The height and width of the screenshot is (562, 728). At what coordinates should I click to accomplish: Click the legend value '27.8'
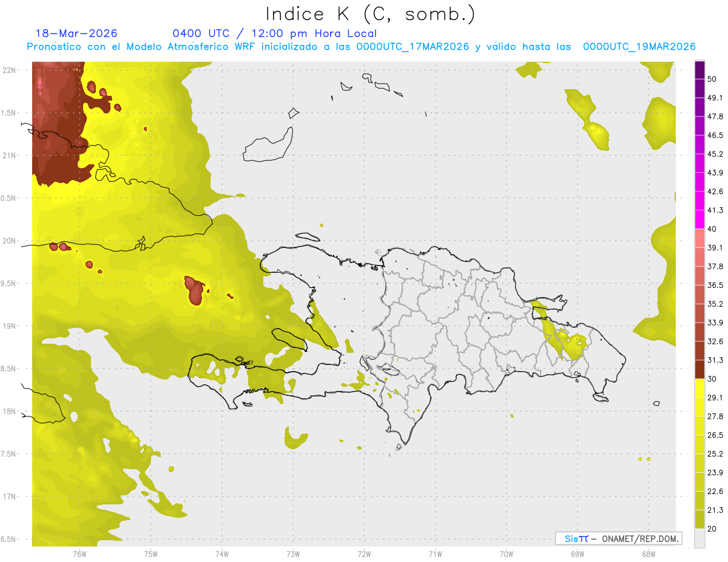pyautogui.click(x=715, y=416)
